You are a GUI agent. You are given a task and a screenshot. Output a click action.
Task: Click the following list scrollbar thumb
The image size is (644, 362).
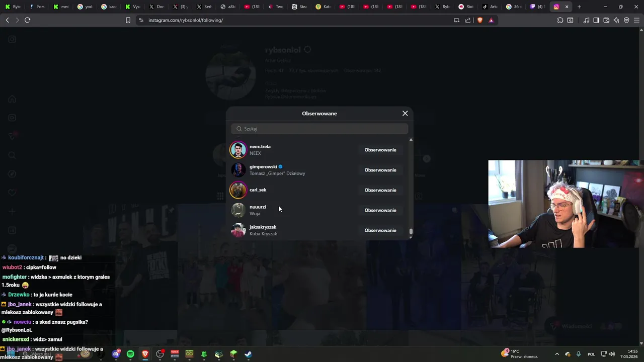pyautogui.click(x=411, y=232)
